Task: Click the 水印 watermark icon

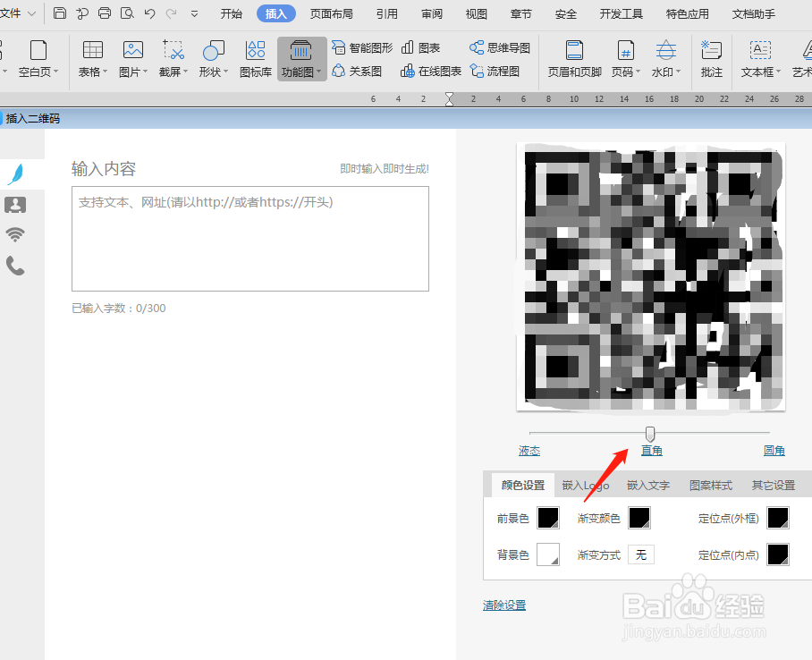Action: click(666, 50)
